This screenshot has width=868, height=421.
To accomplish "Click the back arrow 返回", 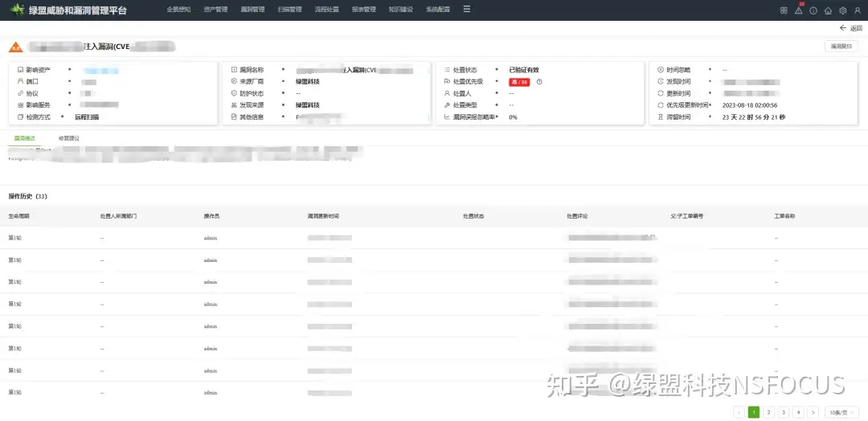I will tap(850, 28).
